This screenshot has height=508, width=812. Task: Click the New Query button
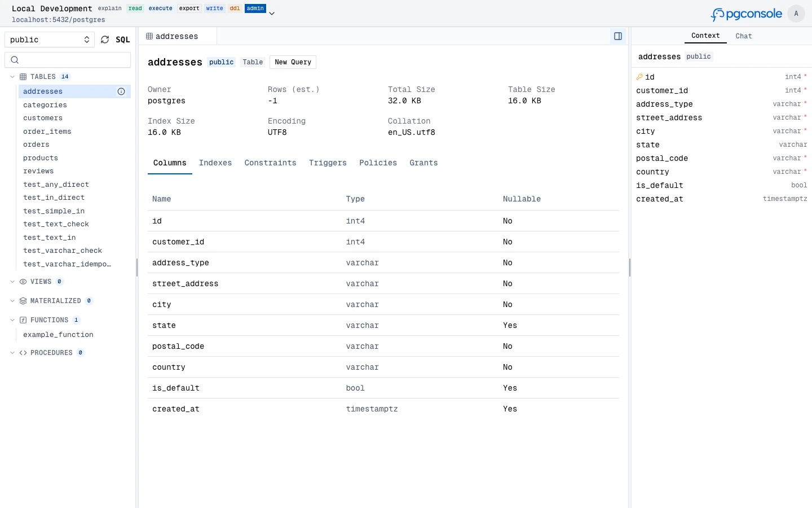tap(292, 62)
